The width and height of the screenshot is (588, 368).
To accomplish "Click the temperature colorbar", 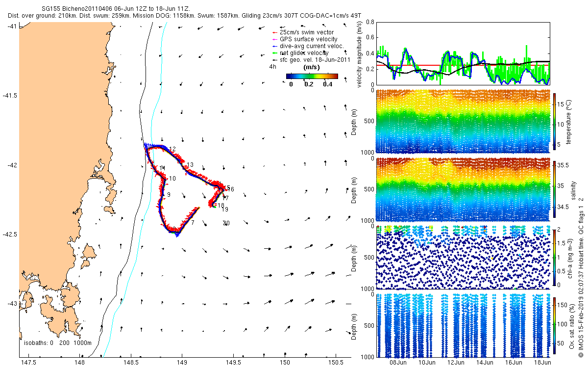I will pos(555,121).
